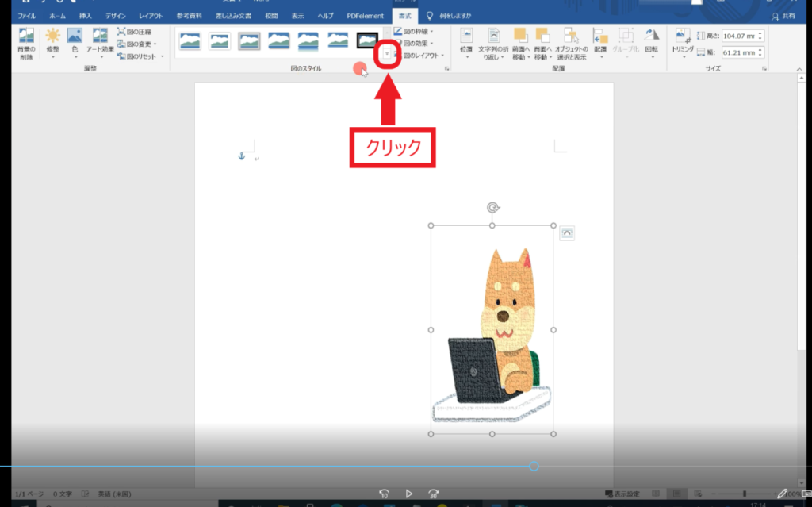The height and width of the screenshot is (507, 812).
Task: Expand the picture styles gallery more arrow
Action: pos(387,54)
